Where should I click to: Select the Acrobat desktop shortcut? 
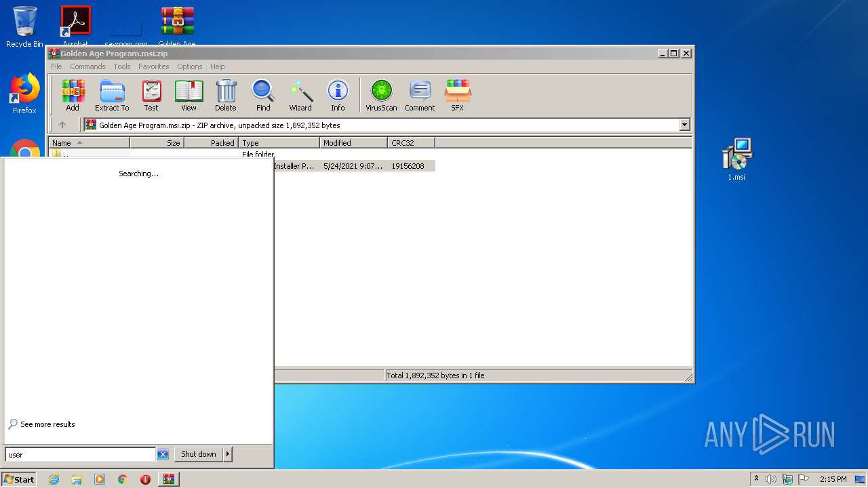[x=76, y=25]
